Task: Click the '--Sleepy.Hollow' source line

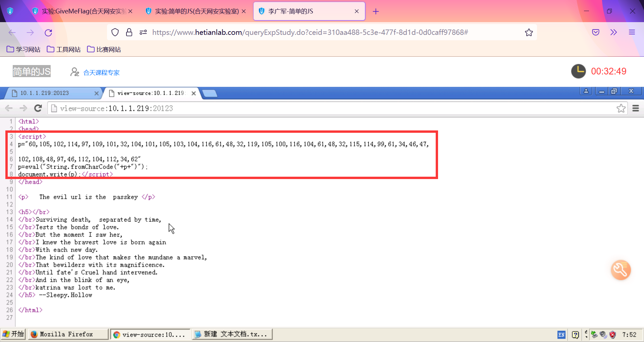Action: click(55, 295)
